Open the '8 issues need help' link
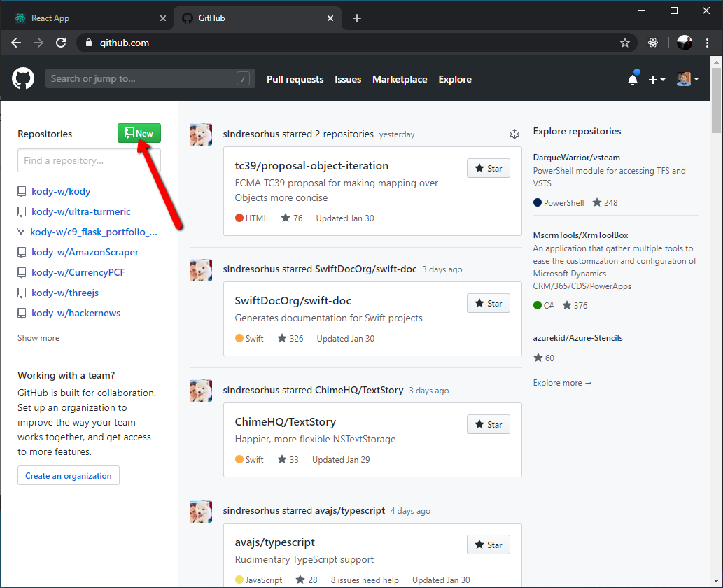 (x=365, y=580)
